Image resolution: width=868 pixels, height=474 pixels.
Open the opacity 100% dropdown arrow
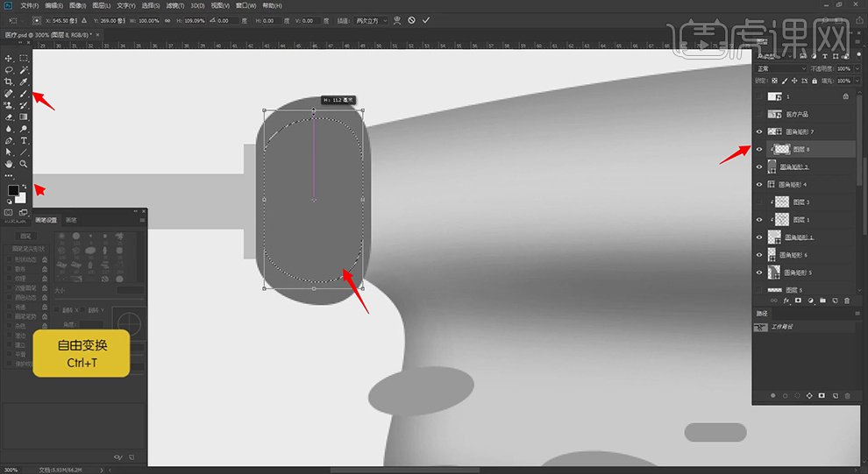click(857, 68)
